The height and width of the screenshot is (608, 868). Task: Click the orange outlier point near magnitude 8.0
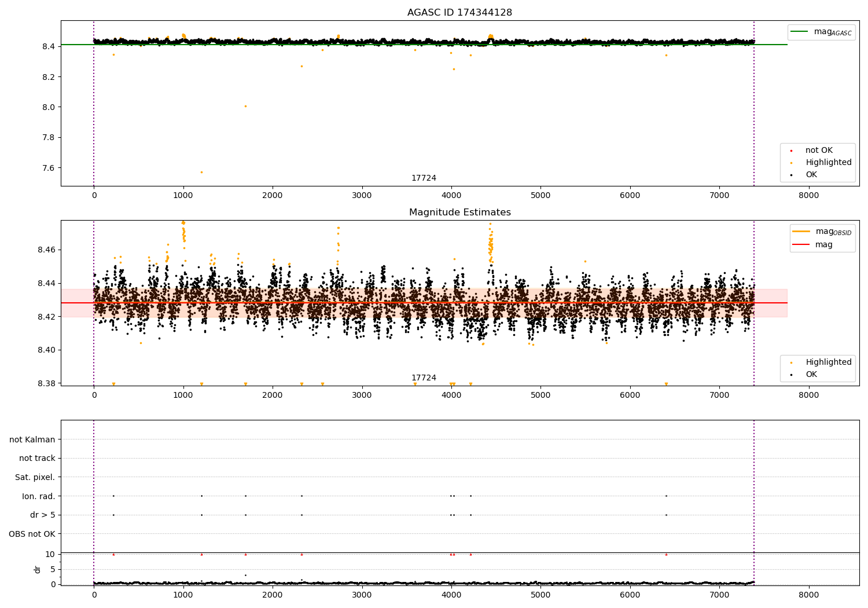245,106
